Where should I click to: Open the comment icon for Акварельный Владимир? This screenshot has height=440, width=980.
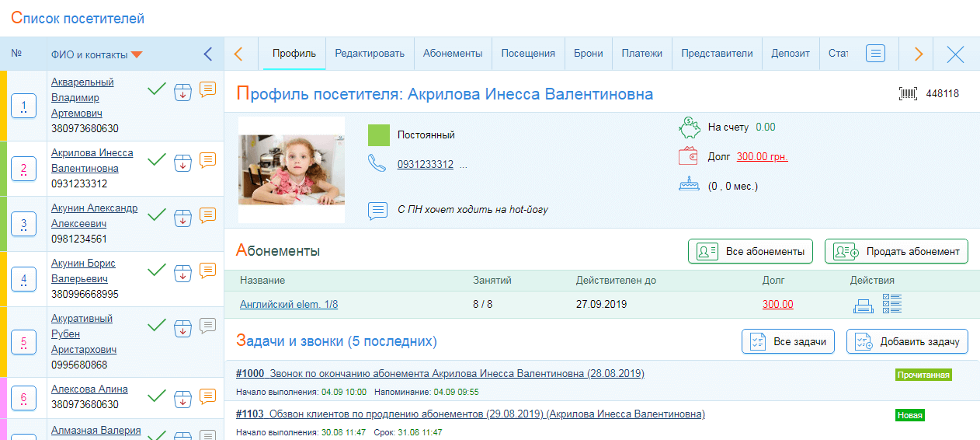click(x=207, y=89)
